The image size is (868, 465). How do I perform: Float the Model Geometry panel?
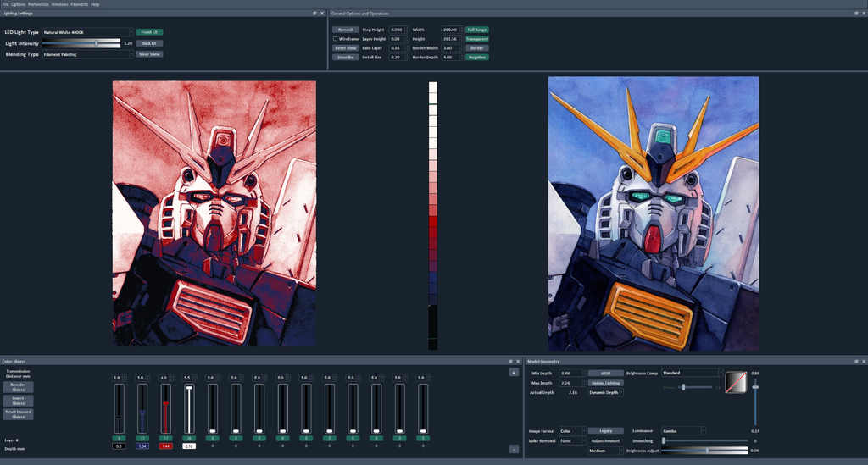pyautogui.click(x=856, y=361)
